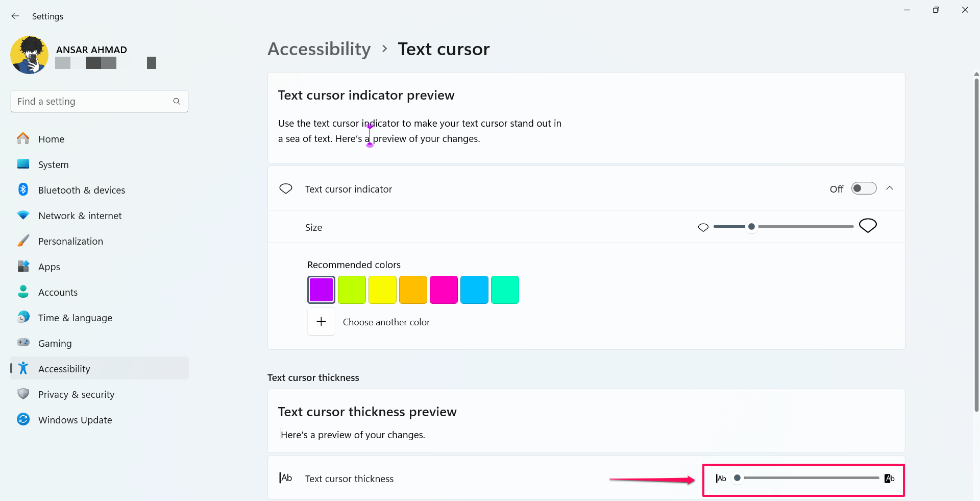Viewport: 980px width, 501px height.
Task: Click 'Text cursor indicator preview' heading
Action: point(366,95)
